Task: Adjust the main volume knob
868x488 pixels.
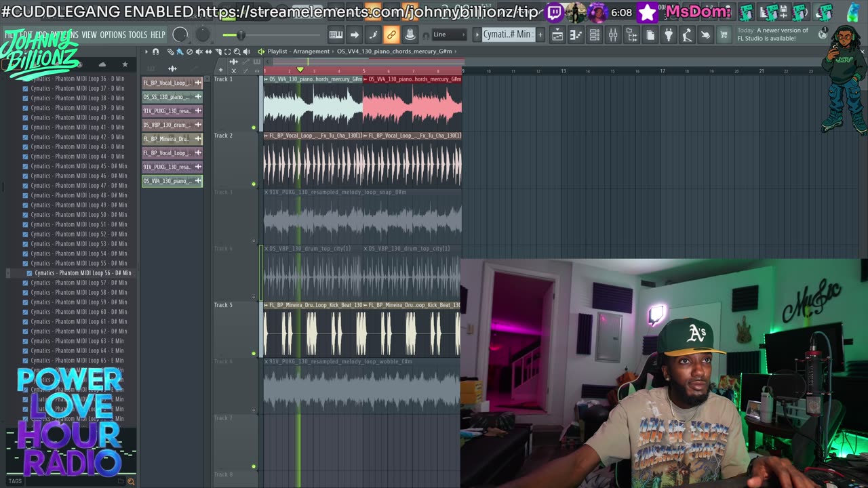Action: [180, 35]
